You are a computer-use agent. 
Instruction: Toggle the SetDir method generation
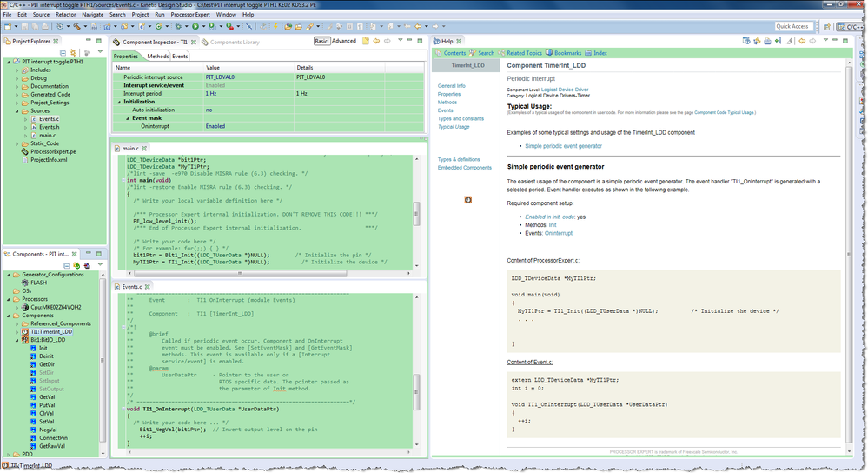tap(34, 373)
